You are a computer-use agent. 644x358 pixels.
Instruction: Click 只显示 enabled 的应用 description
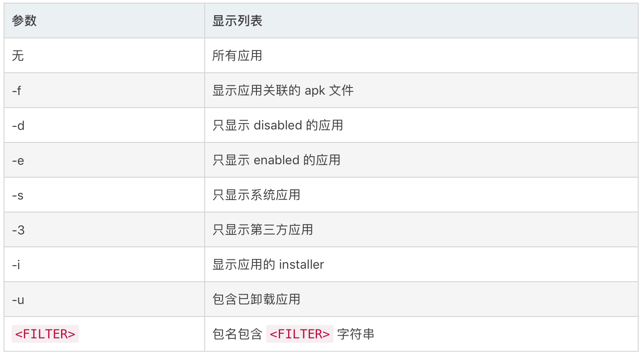tap(276, 160)
